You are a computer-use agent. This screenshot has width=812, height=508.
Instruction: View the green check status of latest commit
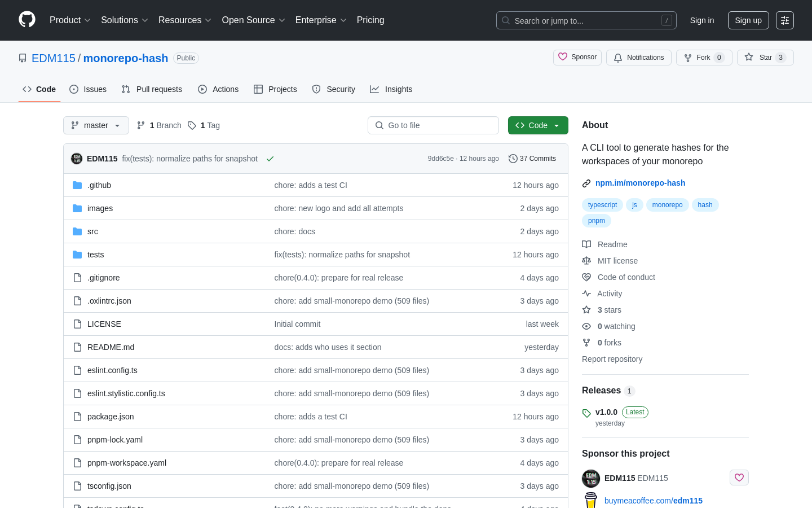click(x=270, y=159)
